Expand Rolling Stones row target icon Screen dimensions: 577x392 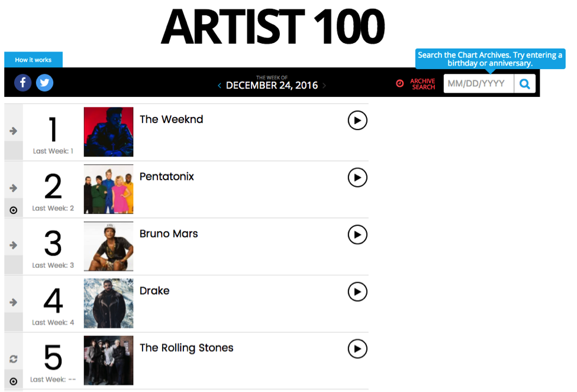[13, 382]
